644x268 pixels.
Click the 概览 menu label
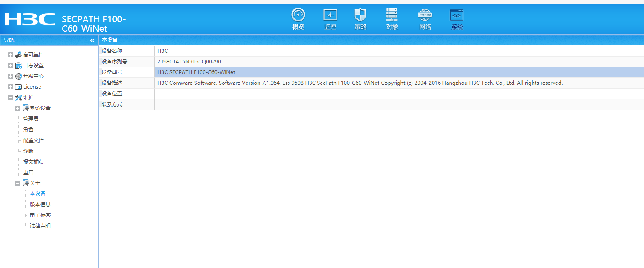point(298,27)
